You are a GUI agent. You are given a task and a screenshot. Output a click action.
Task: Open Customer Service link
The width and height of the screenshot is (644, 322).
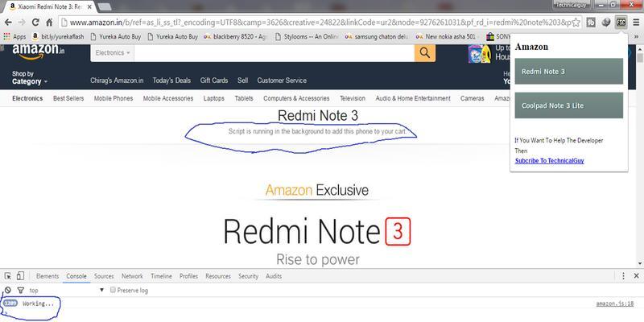(282, 80)
